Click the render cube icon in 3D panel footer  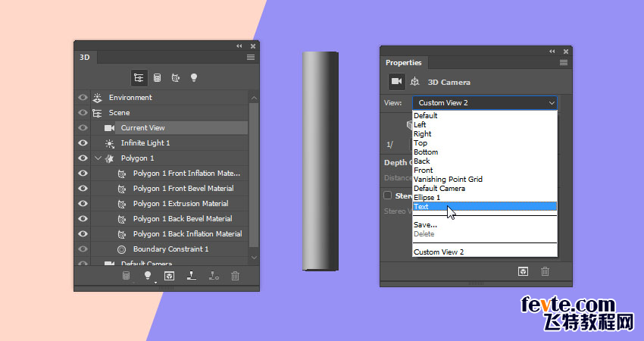coord(169,276)
